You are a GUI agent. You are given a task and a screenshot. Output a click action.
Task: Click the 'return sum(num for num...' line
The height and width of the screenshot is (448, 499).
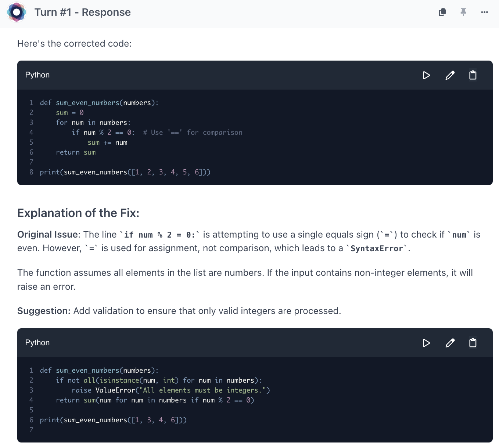tap(155, 400)
